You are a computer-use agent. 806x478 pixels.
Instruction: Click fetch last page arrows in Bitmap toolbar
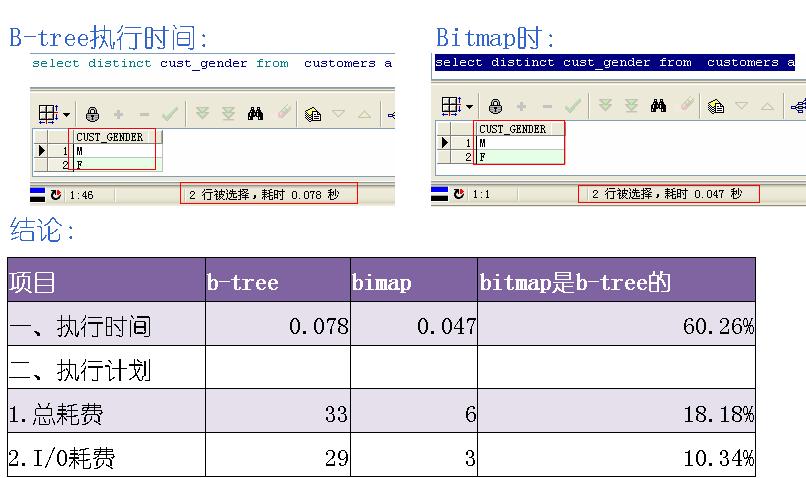pos(631,105)
